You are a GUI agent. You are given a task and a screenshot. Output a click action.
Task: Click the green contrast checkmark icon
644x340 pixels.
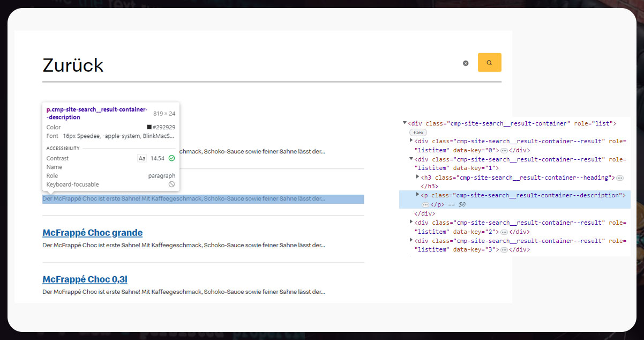tap(171, 158)
